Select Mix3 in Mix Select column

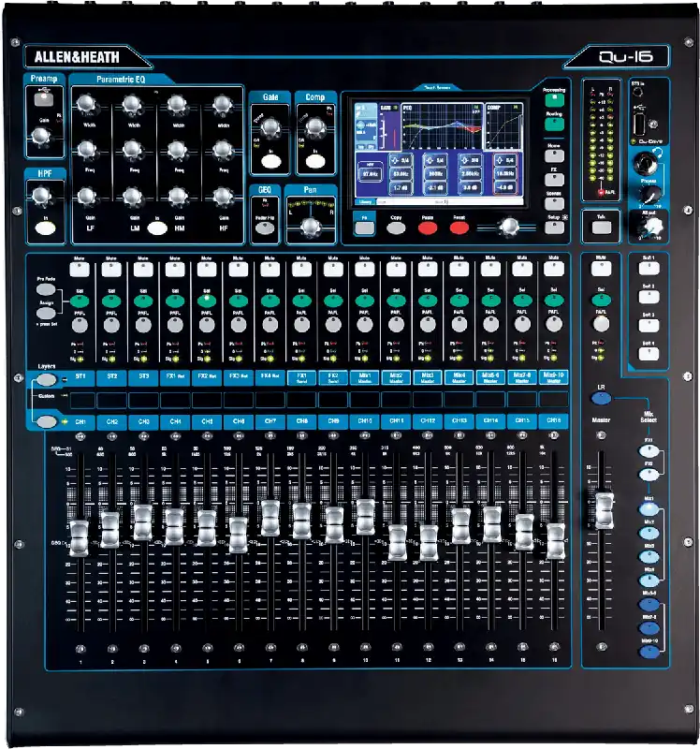(649, 557)
